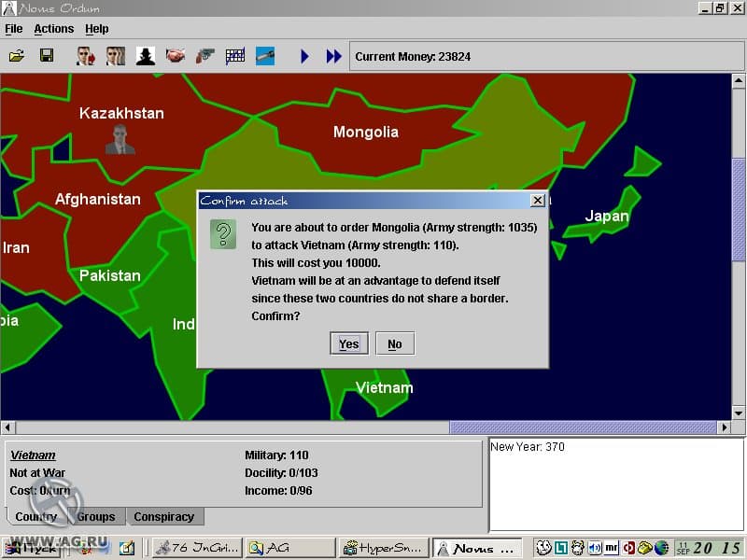Screen dimensions: 747x560
Task: Click the quick launch notepad icon
Action: [x=127, y=548]
